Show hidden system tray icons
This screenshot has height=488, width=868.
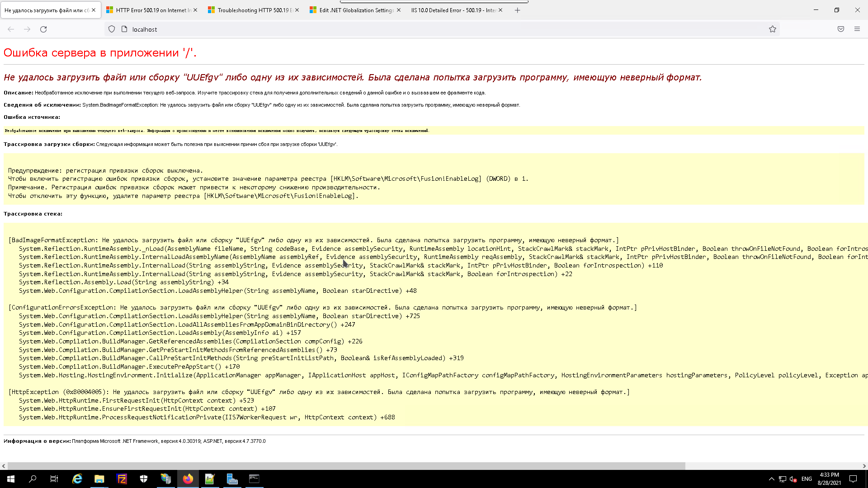[771, 479]
